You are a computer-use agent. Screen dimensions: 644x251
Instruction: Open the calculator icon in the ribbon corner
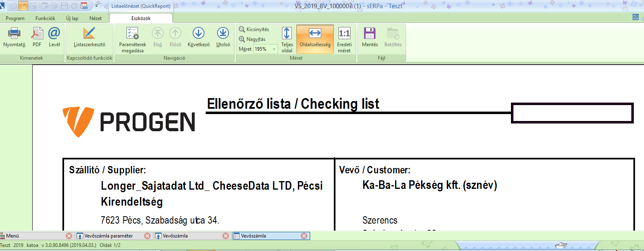coord(635,17)
